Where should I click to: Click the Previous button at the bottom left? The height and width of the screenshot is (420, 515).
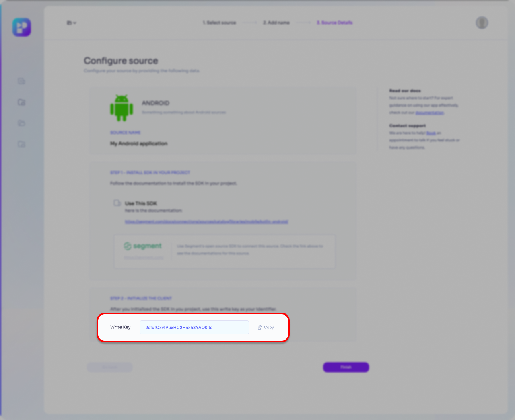[109, 367]
